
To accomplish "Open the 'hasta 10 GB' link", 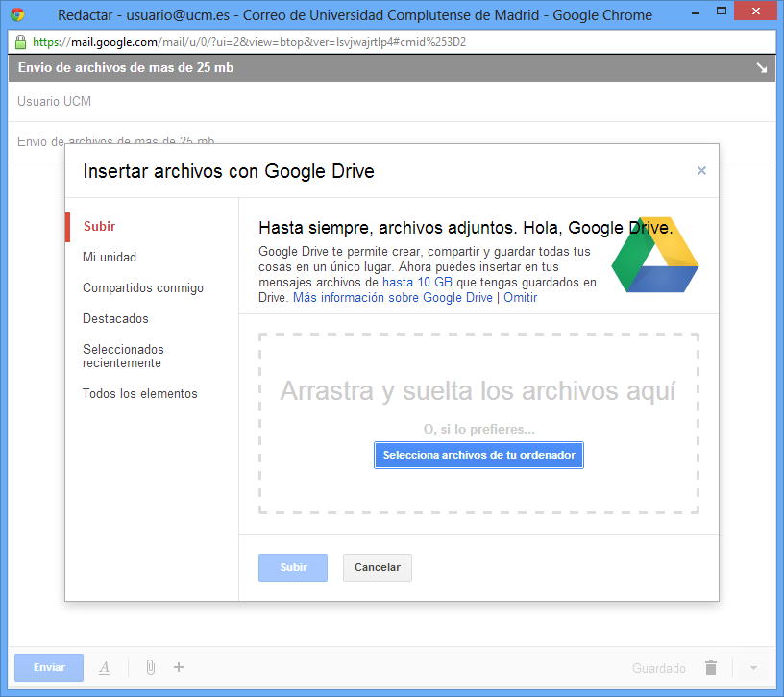I will 418,283.
